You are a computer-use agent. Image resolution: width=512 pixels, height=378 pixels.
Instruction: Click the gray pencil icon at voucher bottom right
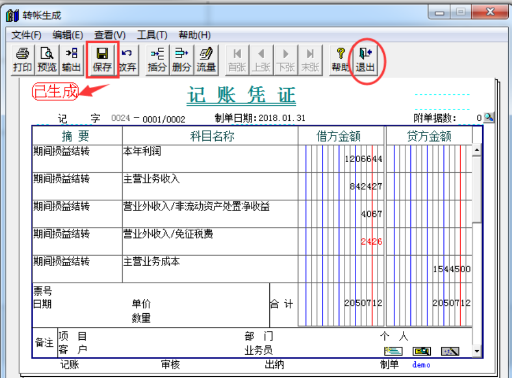450,351
